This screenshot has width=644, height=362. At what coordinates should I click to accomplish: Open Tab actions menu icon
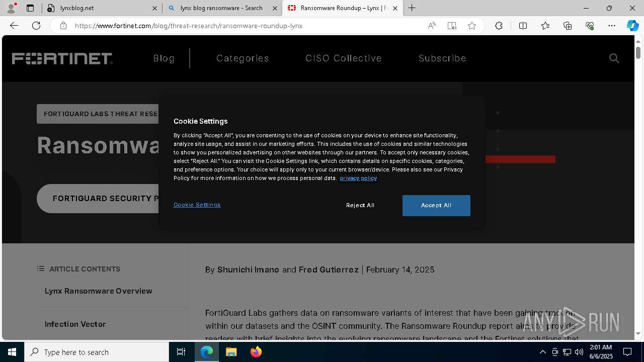click(30, 8)
